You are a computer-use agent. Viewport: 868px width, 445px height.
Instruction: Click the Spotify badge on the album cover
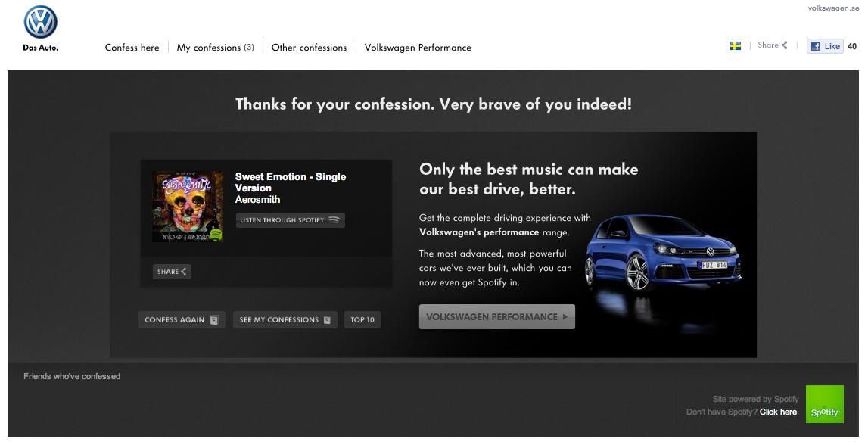point(216,234)
